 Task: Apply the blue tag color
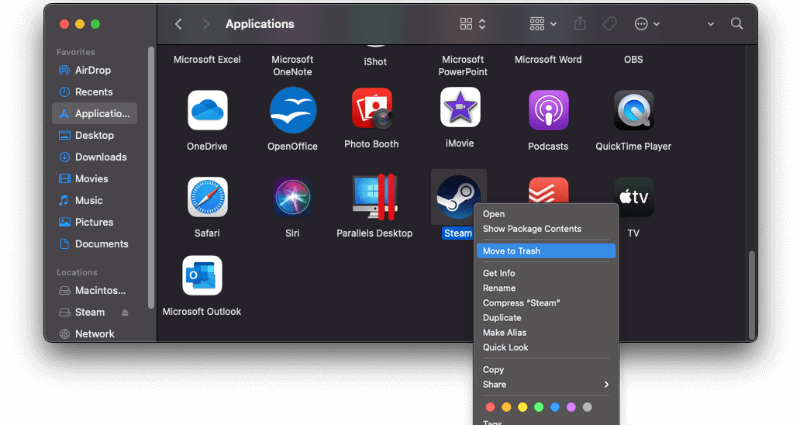555,407
